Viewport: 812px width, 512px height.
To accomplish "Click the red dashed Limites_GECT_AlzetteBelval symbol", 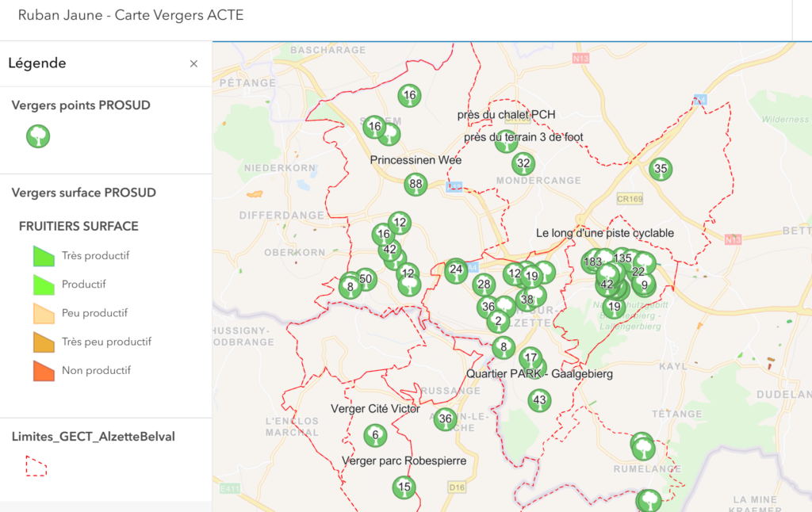I will tap(36, 466).
